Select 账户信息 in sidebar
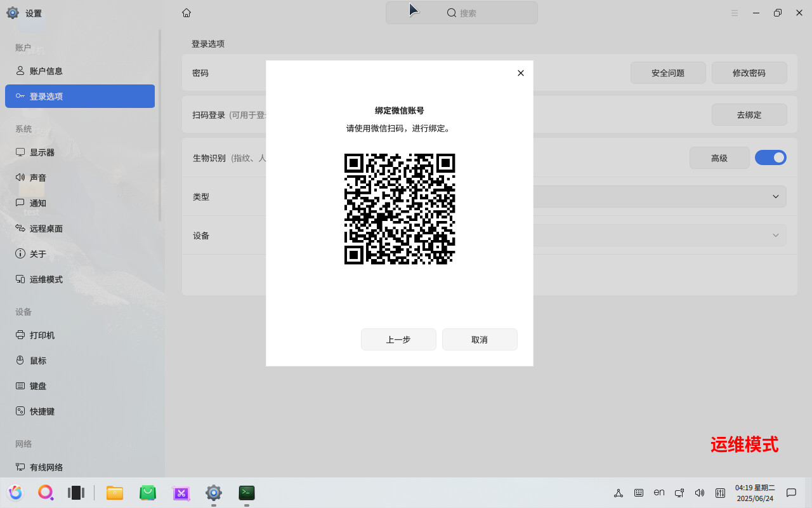812x508 pixels. pos(80,71)
